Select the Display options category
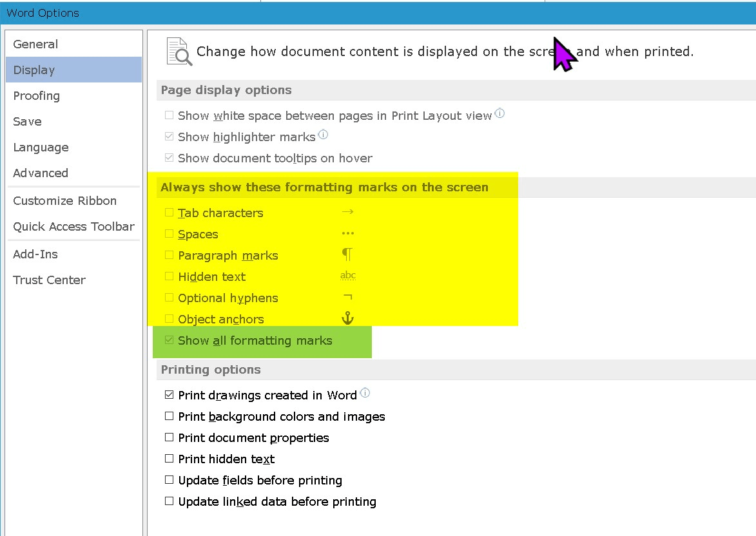The image size is (756, 536). [73, 70]
